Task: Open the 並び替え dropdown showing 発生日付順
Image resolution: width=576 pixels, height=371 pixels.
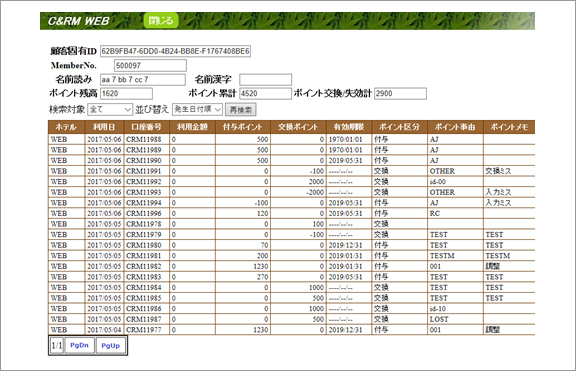Action: tap(197, 109)
